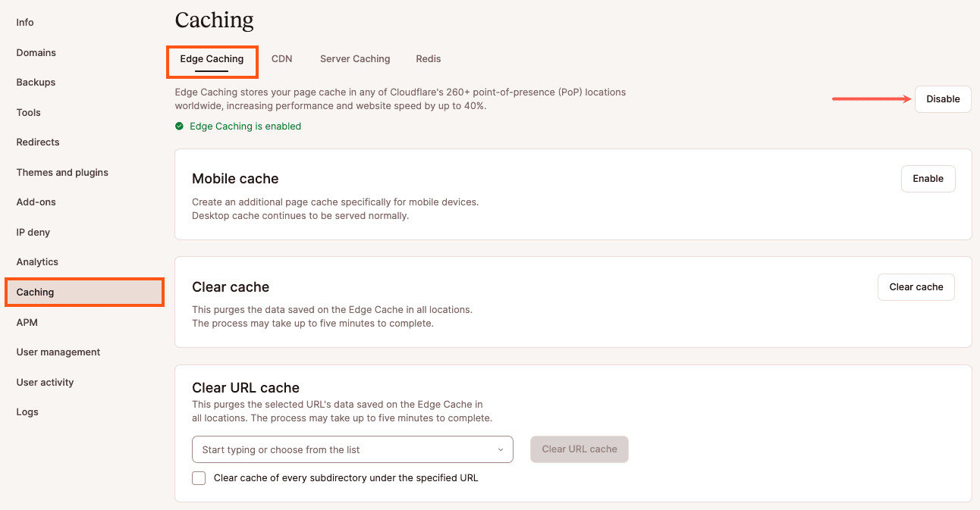The width and height of the screenshot is (980, 510).
Task: Open the Redirects page
Action: click(x=37, y=142)
